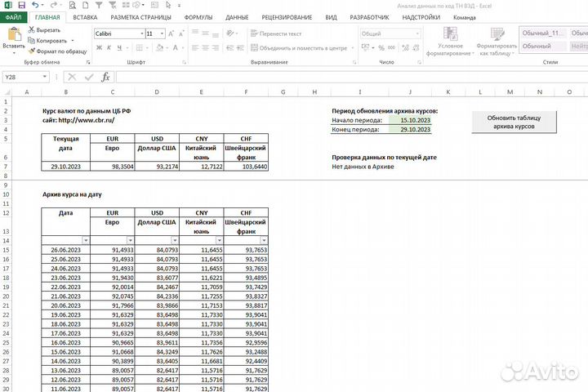Undo the last action
Screen dimensions: 588x392
[35, 5]
